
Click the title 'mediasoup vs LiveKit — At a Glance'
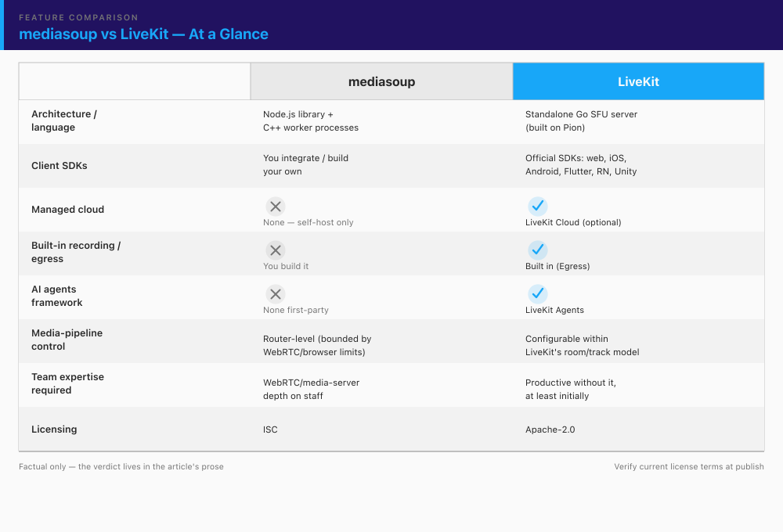[x=143, y=34]
